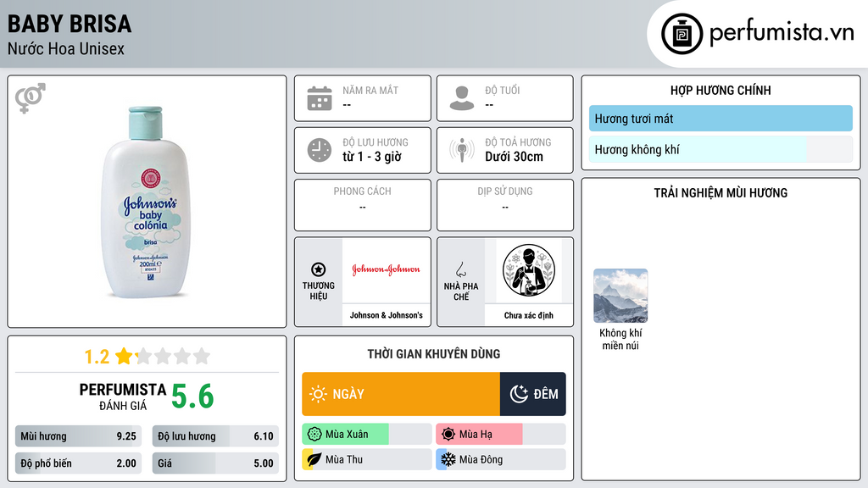The image size is (868, 488).
Task: Click the clock icon for Độ lưu hương
Action: point(320,150)
